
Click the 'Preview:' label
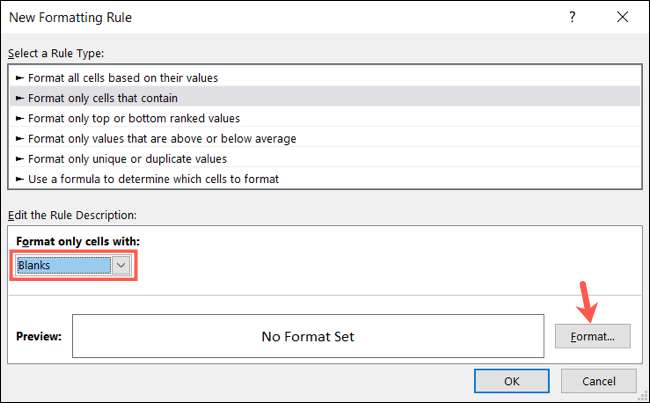(x=38, y=336)
